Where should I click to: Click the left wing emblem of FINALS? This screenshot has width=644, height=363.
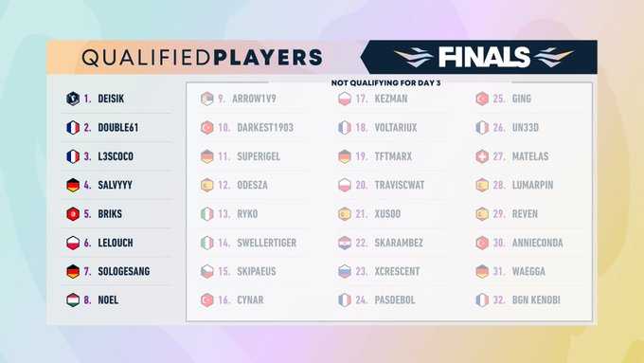coord(414,57)
